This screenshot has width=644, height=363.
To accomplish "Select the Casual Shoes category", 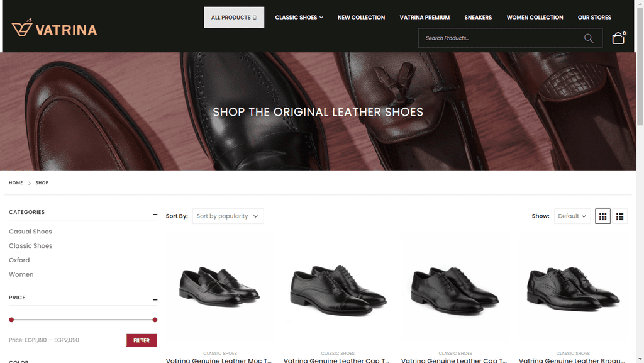I will coord(30,232).
